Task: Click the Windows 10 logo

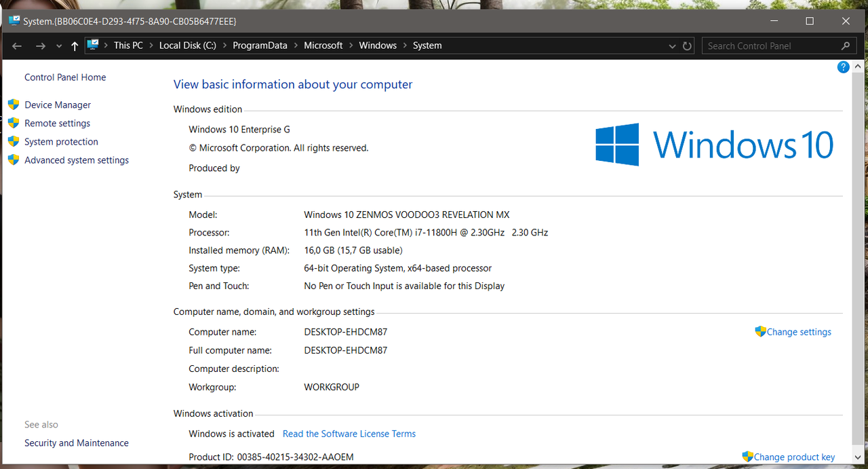Action: pos(714,145)
